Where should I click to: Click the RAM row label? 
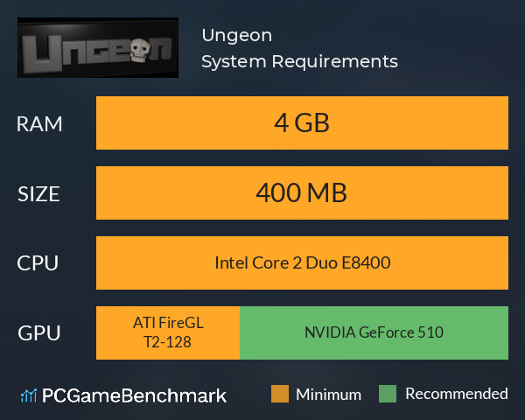[39, 124]
